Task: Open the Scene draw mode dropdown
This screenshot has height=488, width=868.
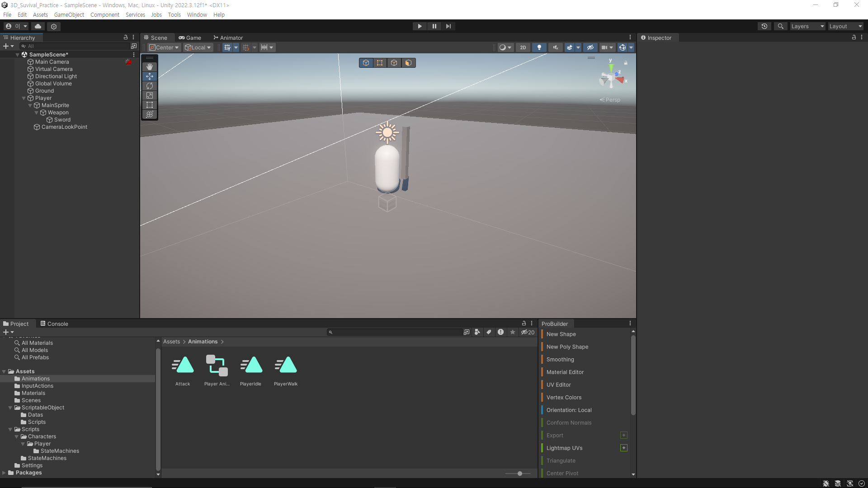Action: point(505,47)
